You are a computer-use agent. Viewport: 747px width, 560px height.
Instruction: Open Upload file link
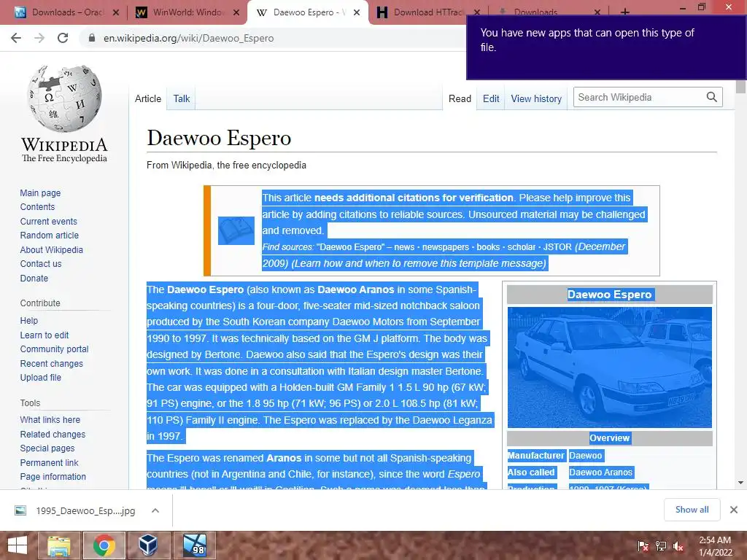41,377
